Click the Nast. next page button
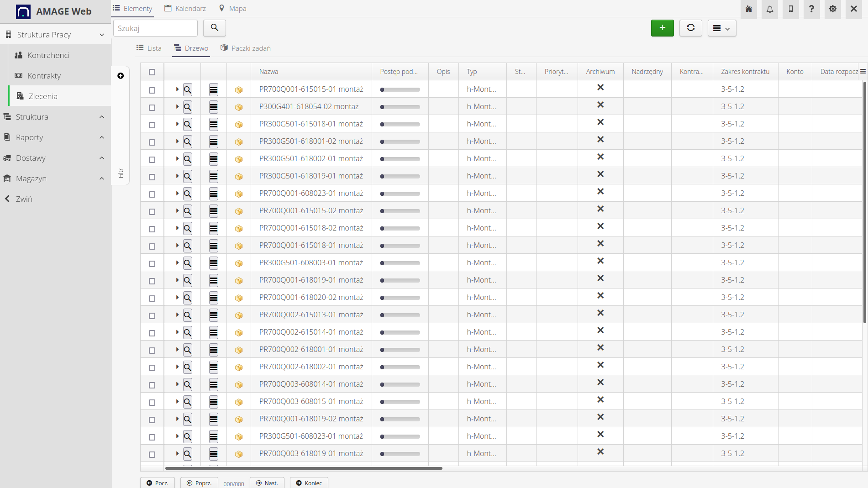 tap(267, 483)
